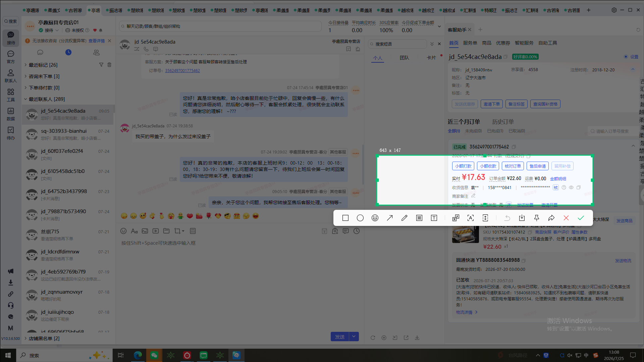
Task: Click the 邀请下单 button
Action: coord(492,104)
